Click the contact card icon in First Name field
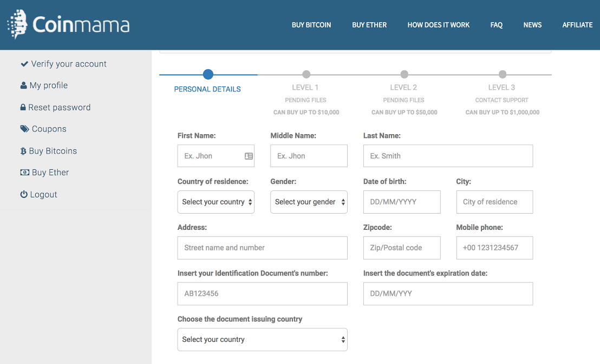Screen dimensions: 600x364 249,156
